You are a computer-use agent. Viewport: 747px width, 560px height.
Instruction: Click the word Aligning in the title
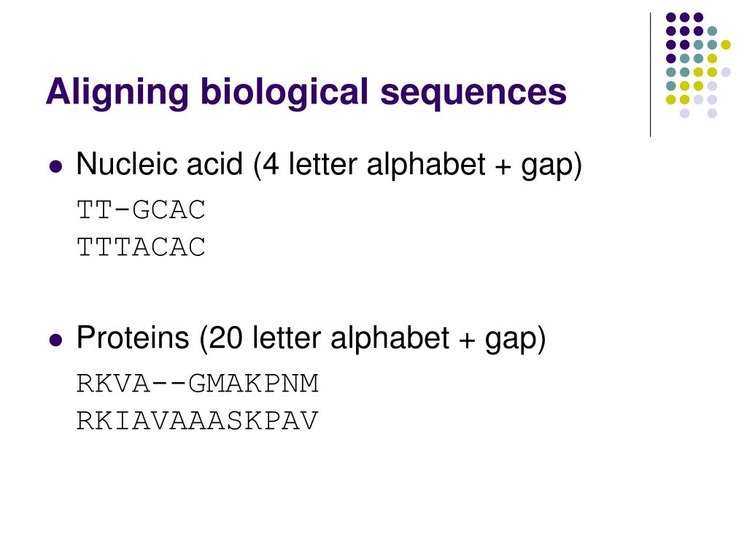[x=117, y=93]
